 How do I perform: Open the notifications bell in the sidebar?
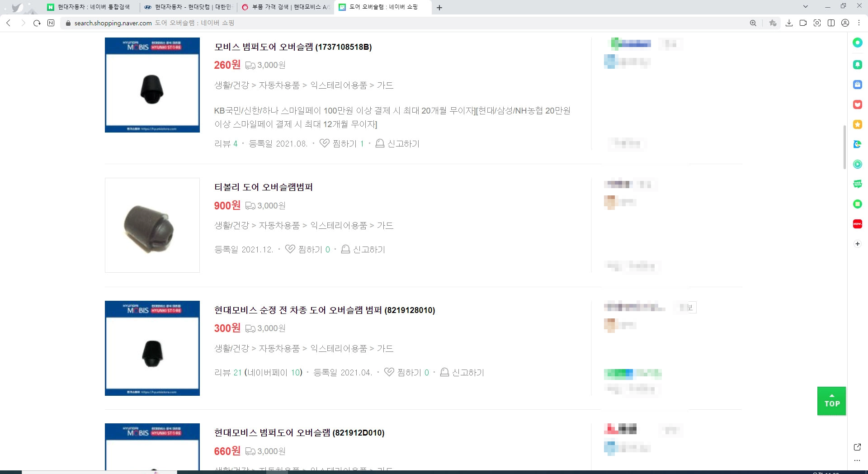coord(858,65)
